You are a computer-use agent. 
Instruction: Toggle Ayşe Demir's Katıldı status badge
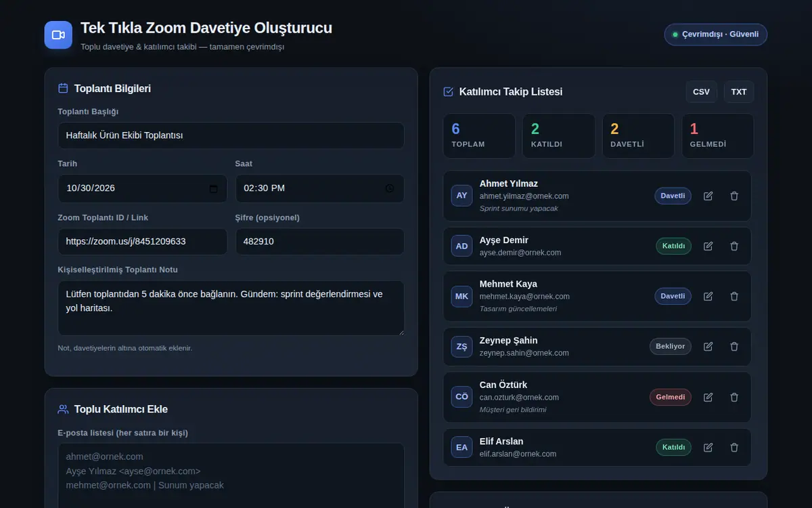(673, 246)
